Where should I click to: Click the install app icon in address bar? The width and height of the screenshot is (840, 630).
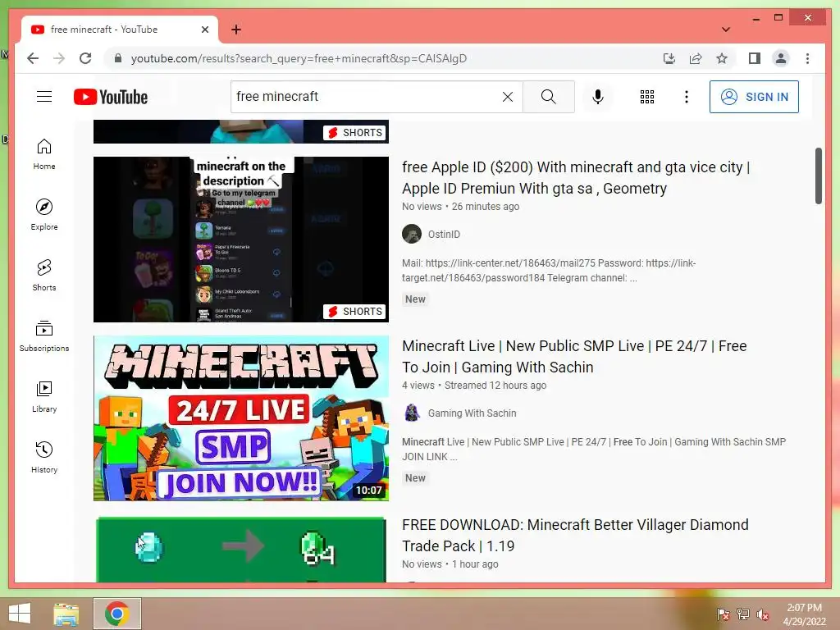click(669, 58)
